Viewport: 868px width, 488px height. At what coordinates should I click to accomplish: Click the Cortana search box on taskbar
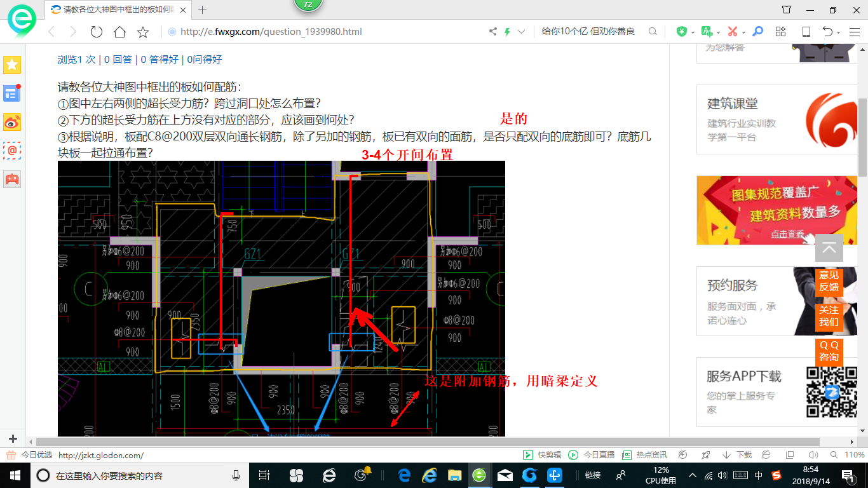pos(140,475)
